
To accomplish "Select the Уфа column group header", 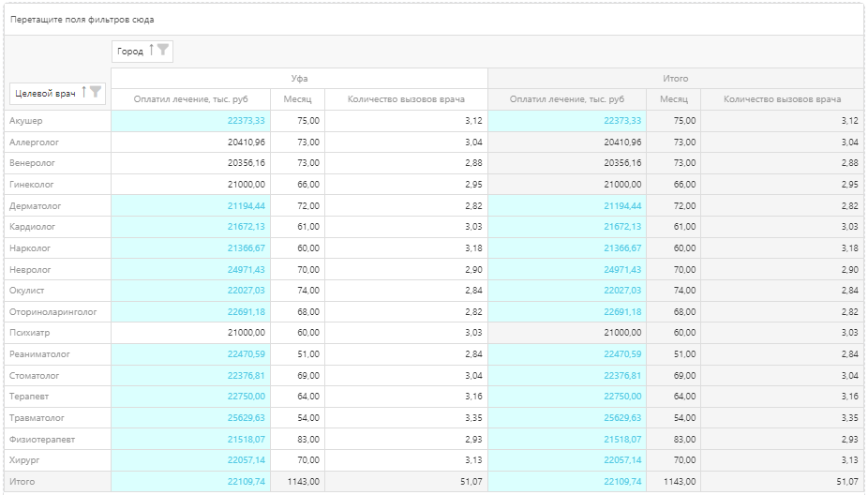I will 299,79.
